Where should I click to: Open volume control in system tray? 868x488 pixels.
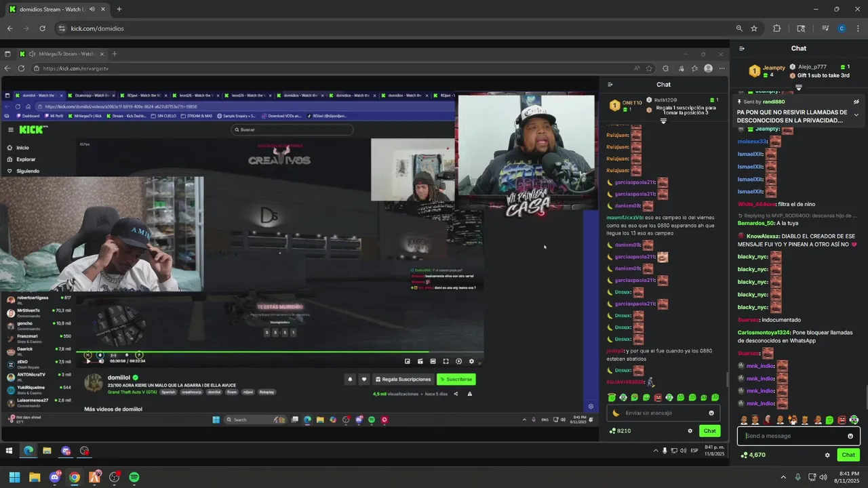[x=823, y=477]
